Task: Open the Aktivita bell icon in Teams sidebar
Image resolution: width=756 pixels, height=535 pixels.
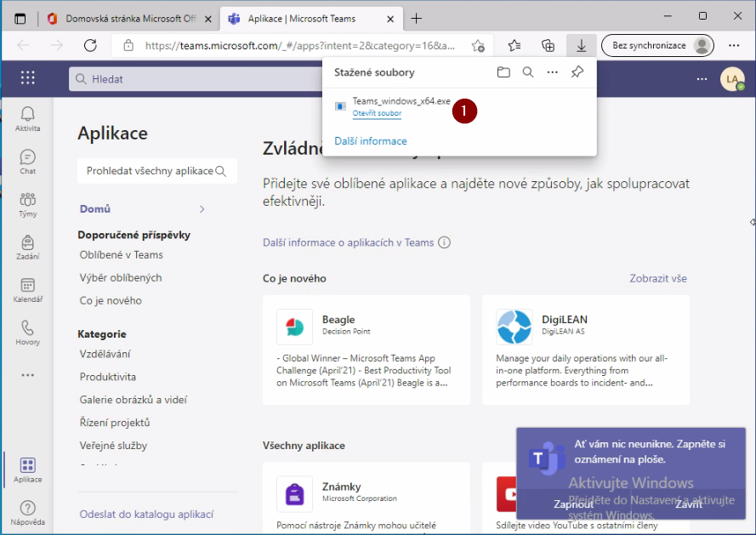Action: coord(27,119)
